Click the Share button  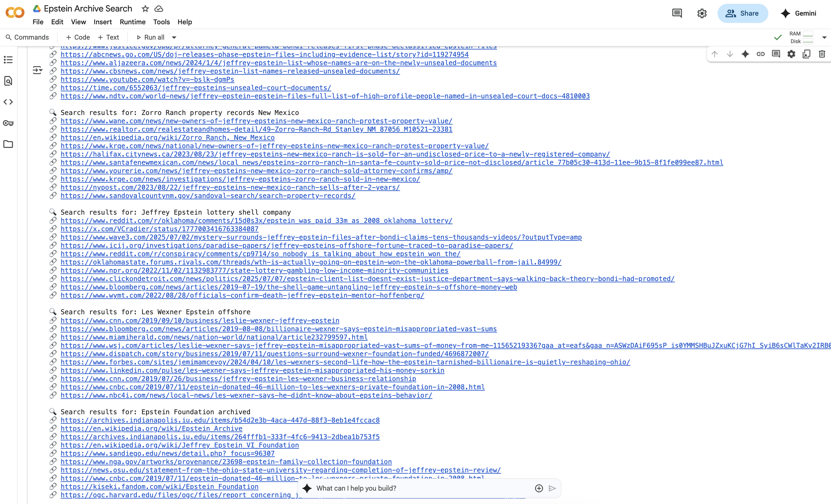pyautogui.click(x=742, y=13)
